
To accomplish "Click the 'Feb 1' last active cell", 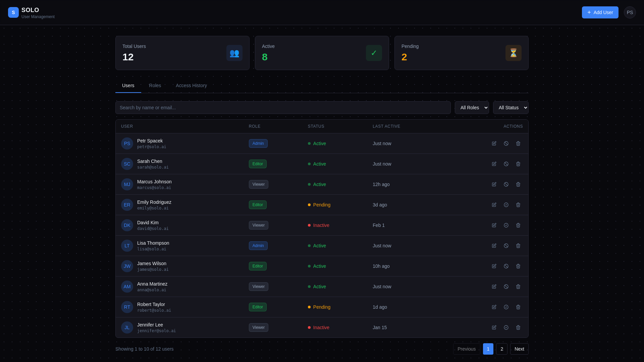I will click(x=379, y=225).
